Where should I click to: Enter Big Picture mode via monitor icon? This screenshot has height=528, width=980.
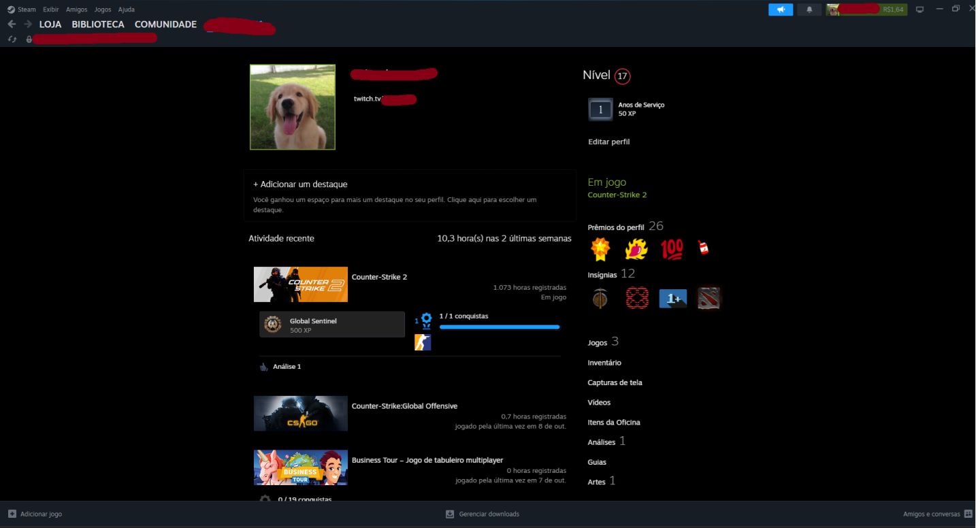(920, 10)
